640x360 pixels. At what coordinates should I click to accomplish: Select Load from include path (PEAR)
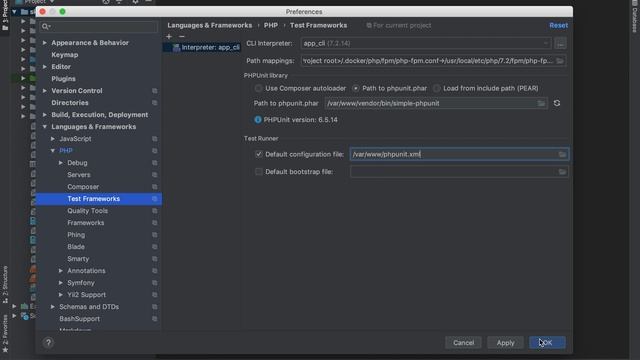(x=437, y=88)
